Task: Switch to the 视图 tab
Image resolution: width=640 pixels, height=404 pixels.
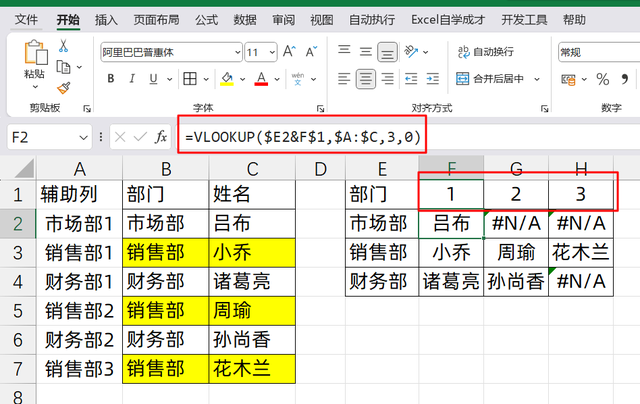Action: pyautogui.click(x=322, y=20)
